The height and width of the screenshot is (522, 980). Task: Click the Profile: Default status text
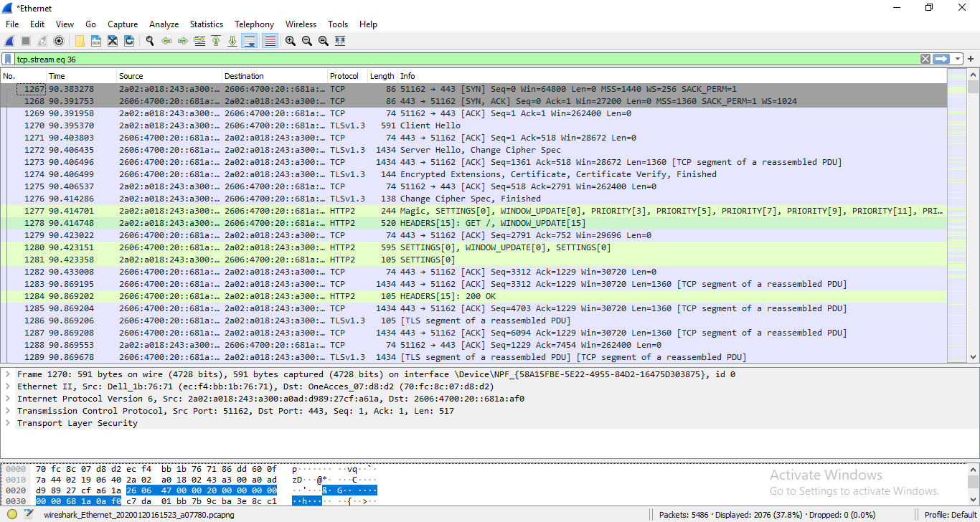(x=951, y=515)
